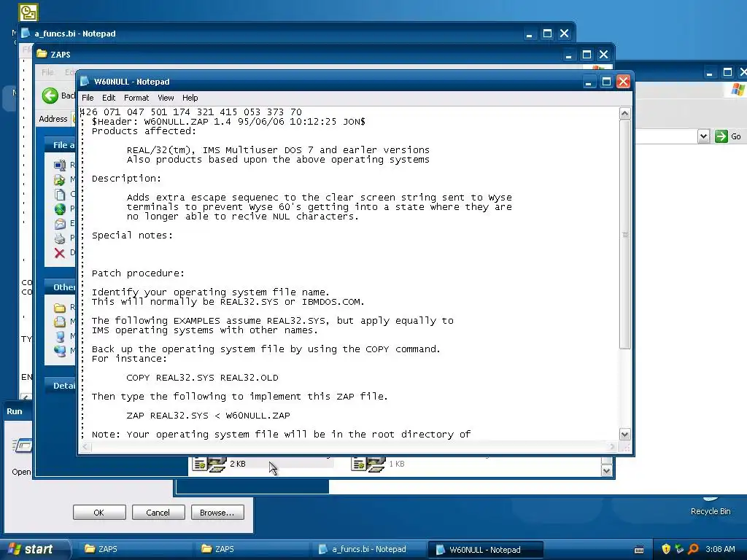Image resolution: width=747 pixels, height=560 pixels.
Task: Maximize the W60NULL Notepad window
Action: click(x=606, y=82)
